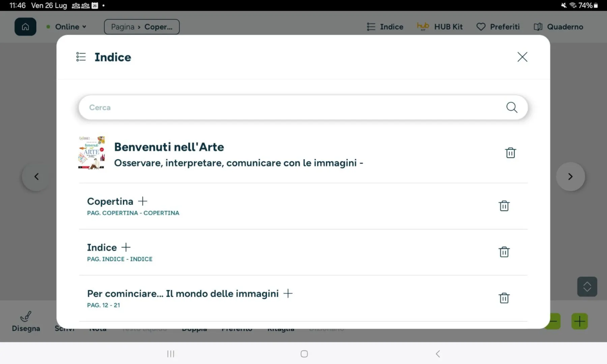Open Preferiti favorites in the top bar
Image resolution: width=607 pixels, height=364 pixels.
(498, 27)
